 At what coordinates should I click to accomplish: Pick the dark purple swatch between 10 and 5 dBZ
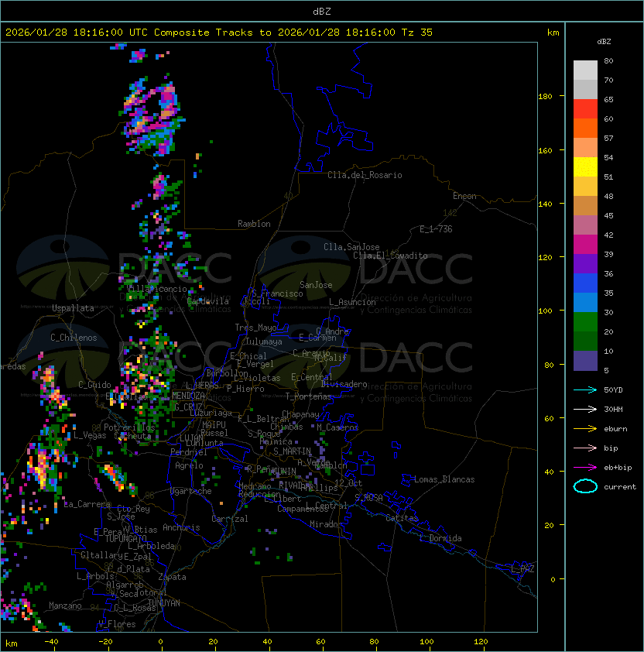coord(585,361)
